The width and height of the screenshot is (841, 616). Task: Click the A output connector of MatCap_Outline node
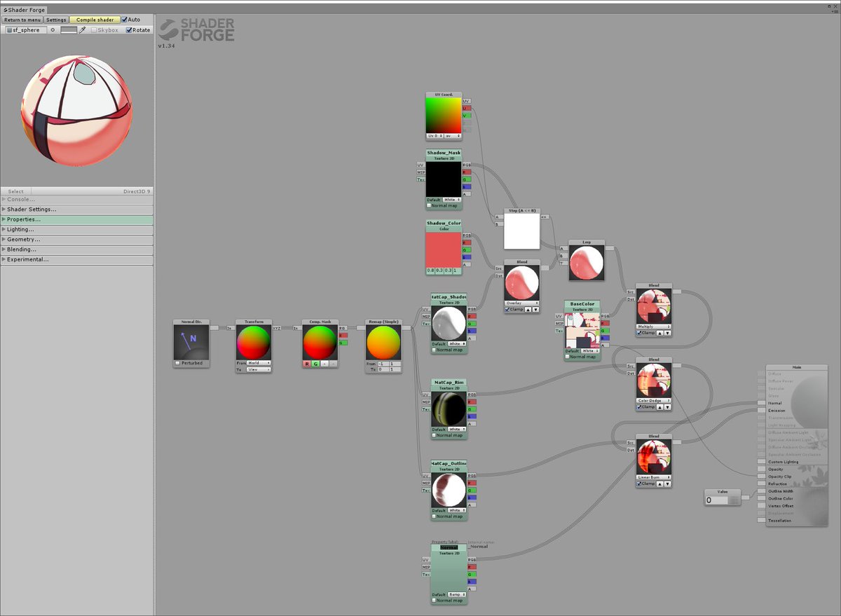pos(472,505)
